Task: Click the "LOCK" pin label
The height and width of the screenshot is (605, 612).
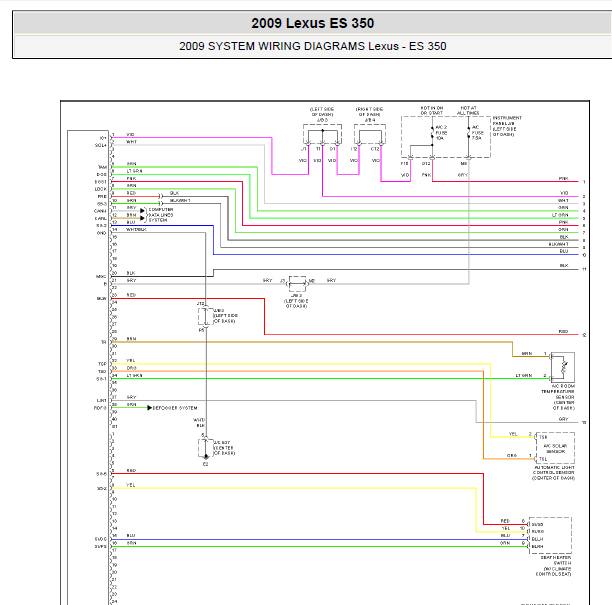Action: coord(100,189)
